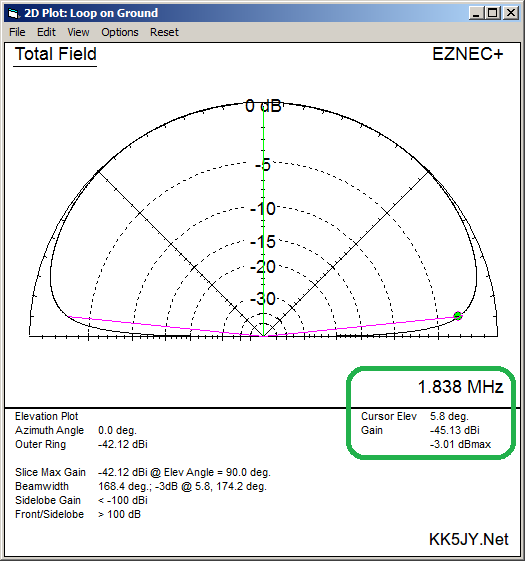Click the green cursor dot on the plot
The width and height of the screenshot is (525, 561).
[x=458, y=316]
